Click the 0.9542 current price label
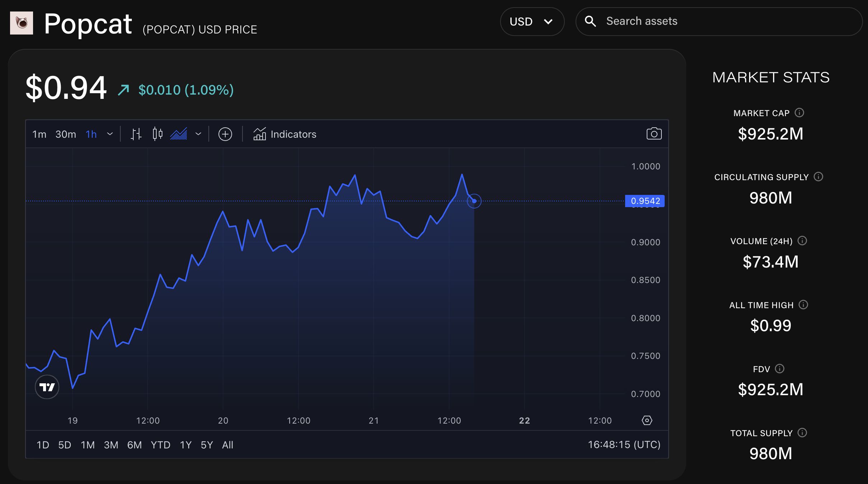The width and height of the screenshot is (868, 484). pos(645,201)
